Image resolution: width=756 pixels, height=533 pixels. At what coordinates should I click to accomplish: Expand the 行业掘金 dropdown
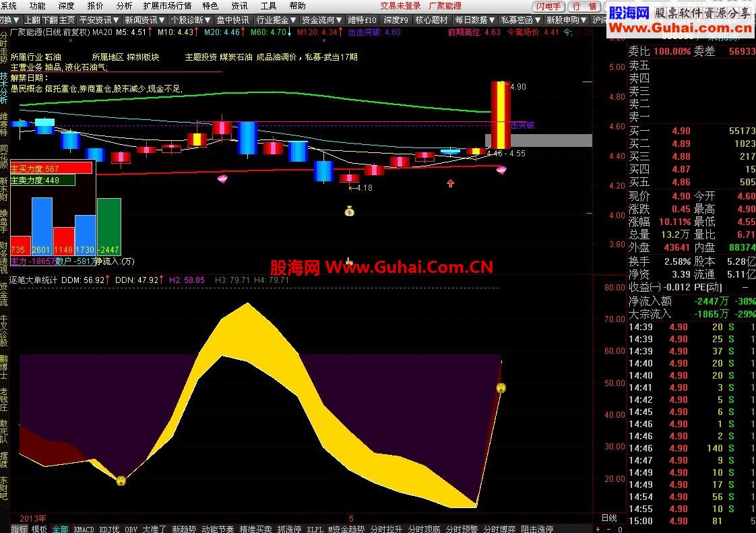pos(276,20)
